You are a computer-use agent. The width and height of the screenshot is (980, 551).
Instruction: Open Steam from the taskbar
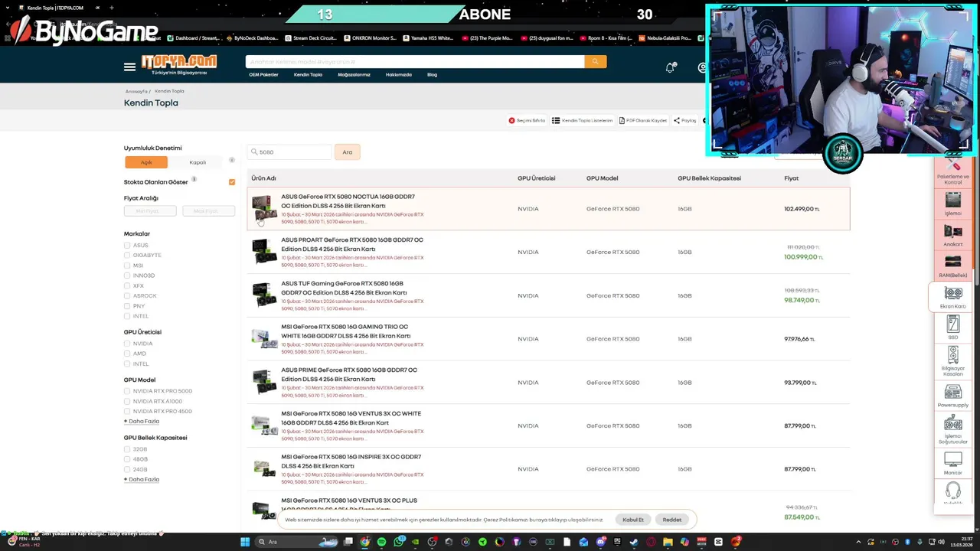pos(634,542)
